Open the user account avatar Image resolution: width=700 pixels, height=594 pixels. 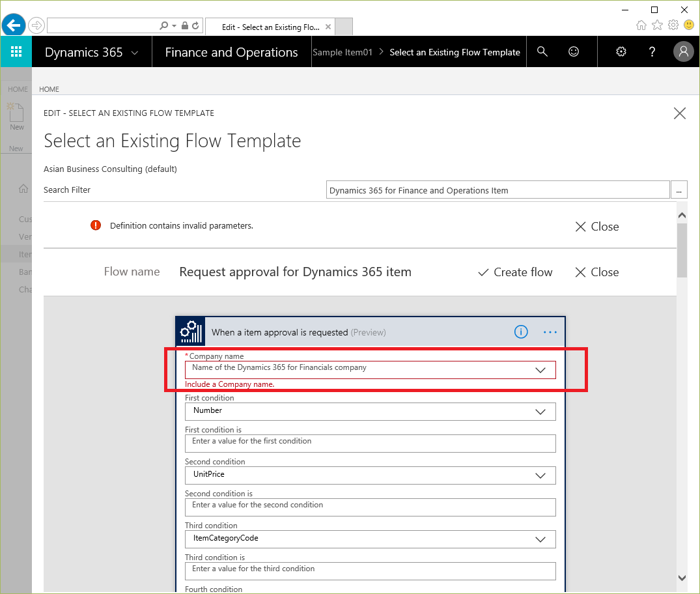click(684, 52)
